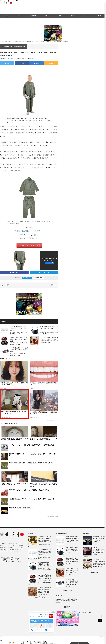Viewport: 106px width, 644px height.
Task: Subscribe via the orange RSS button
Action: [51, 63]
